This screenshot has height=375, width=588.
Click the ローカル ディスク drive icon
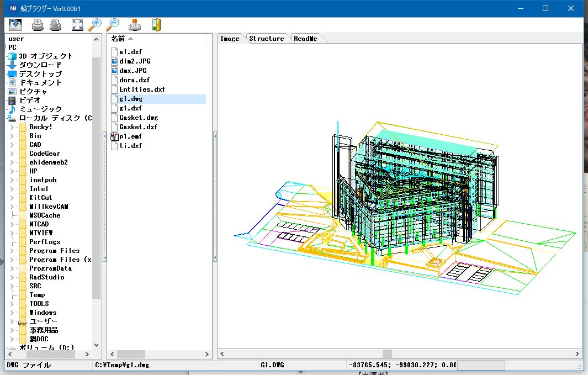(12, 118)
